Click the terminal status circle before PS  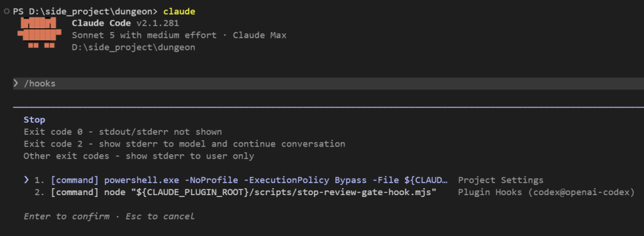tap(6, 11)
